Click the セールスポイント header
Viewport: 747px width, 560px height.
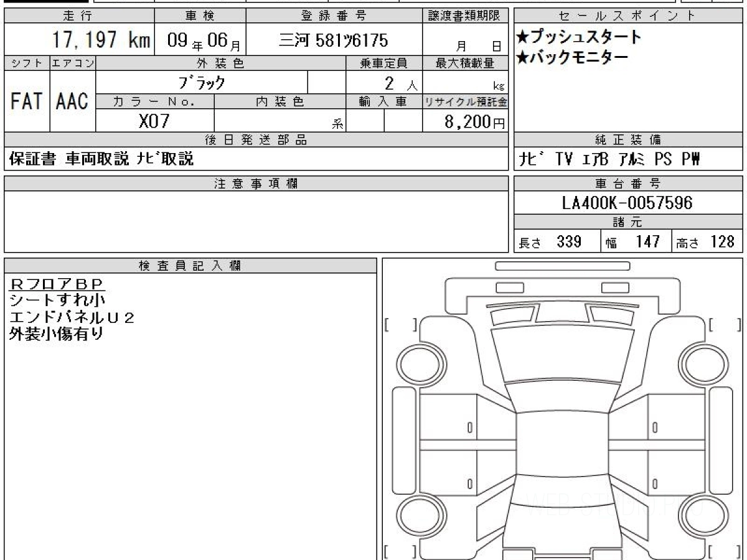coord(628,16)
